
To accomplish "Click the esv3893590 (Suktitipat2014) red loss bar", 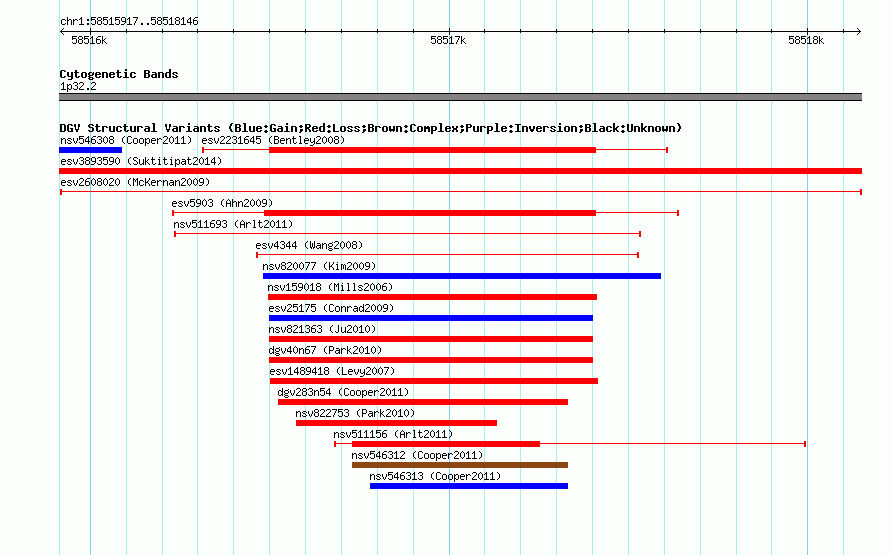I will pos(460,171).
